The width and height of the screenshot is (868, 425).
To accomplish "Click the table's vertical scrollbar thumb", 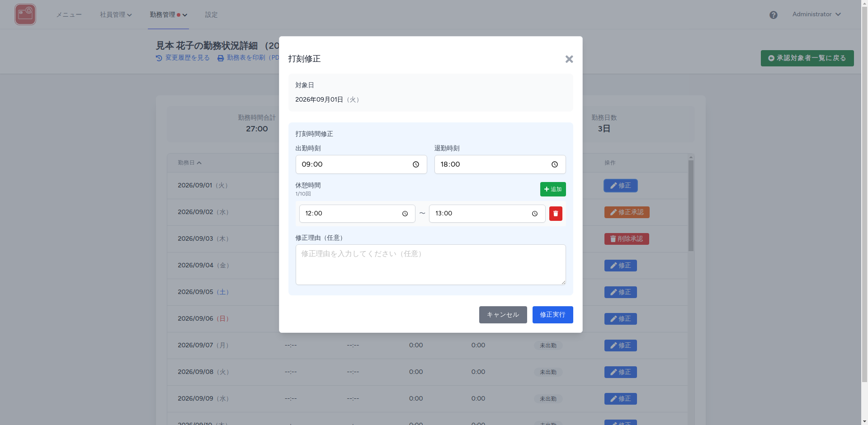I will coord(691,205).
